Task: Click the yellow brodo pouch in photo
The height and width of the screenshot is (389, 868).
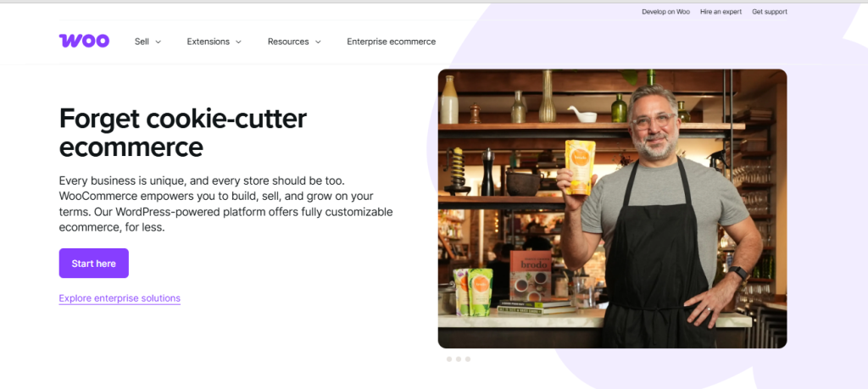Action: (x=580, y=167)
